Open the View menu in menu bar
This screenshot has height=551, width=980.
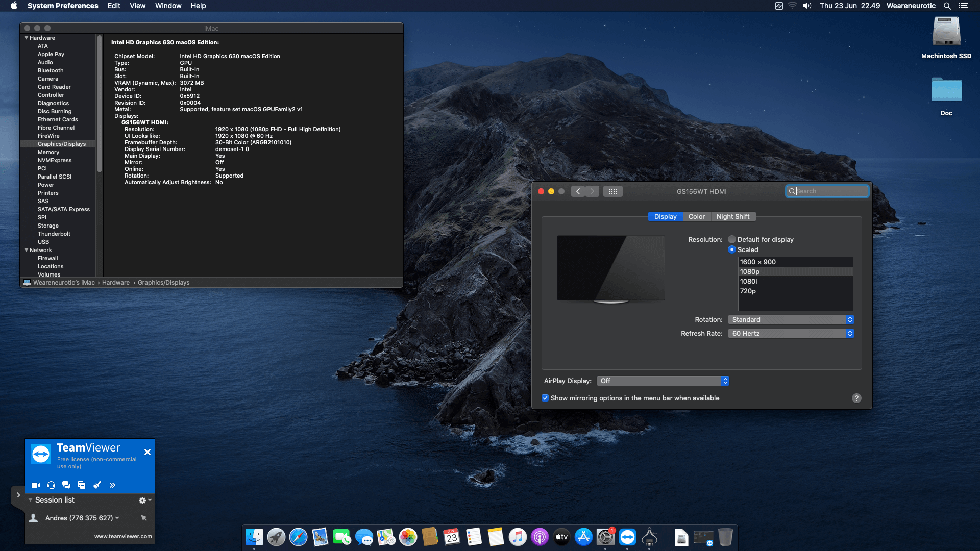point(137,6)
